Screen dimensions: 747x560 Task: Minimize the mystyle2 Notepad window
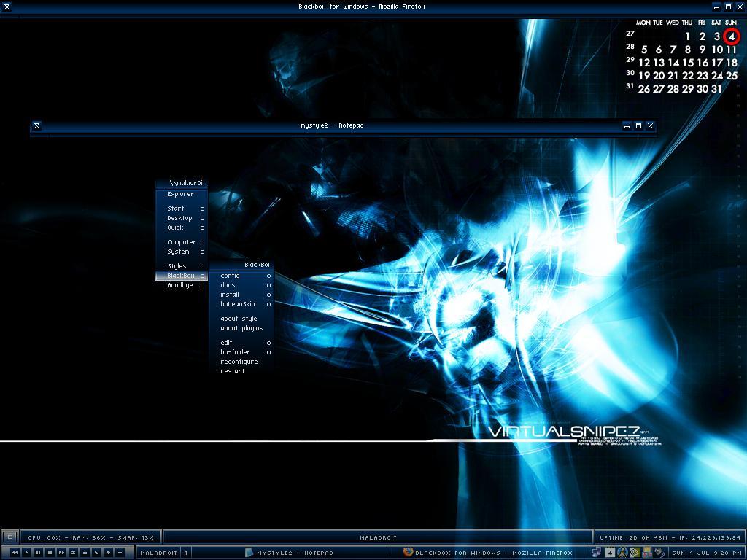click(627, 125)
